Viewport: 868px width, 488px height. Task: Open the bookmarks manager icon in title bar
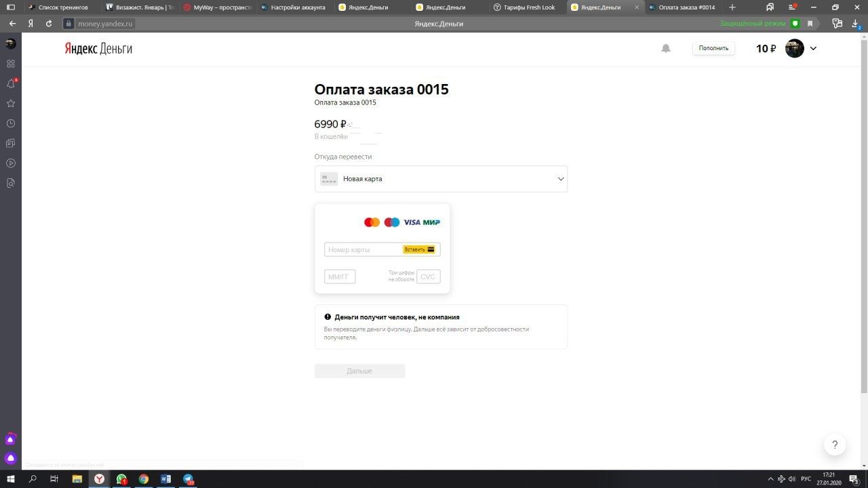(x=770, y=7)
